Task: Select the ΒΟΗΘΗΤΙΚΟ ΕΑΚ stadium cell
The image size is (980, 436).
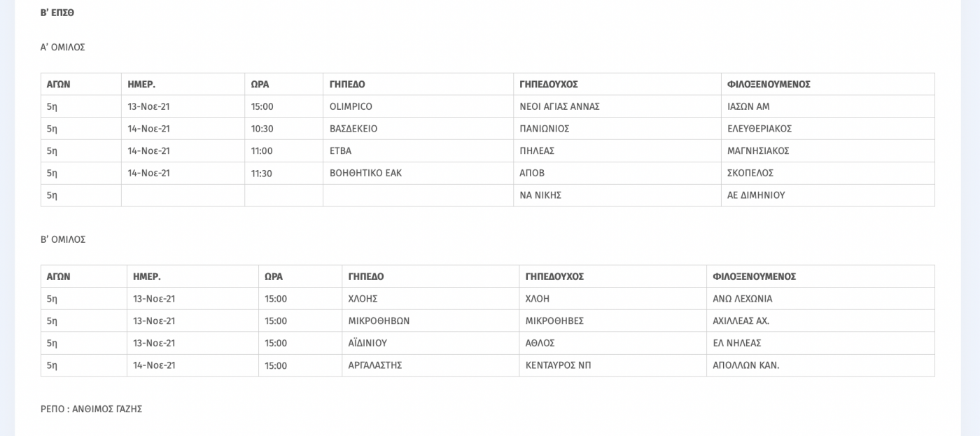Action: point(418,173)
